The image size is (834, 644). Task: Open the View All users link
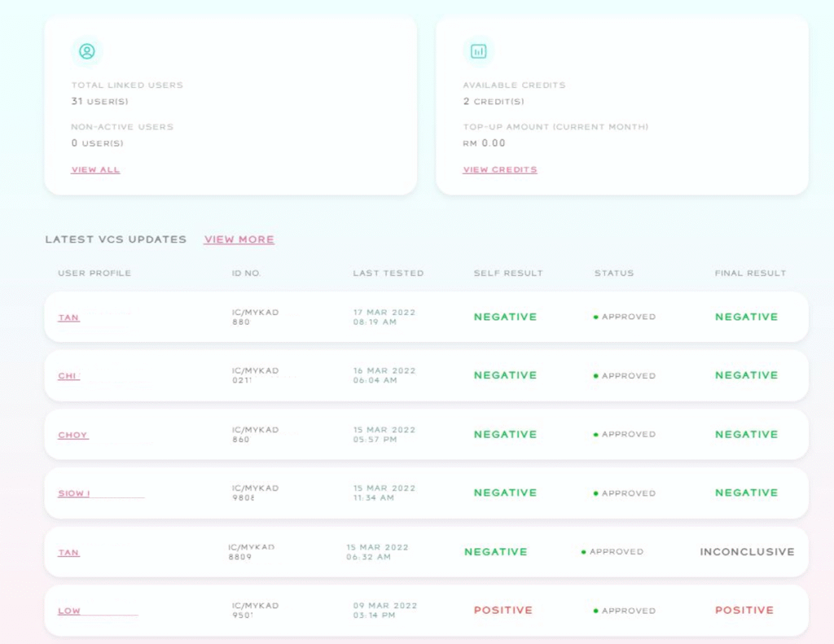pyautogui.click(x=95, y=170)
